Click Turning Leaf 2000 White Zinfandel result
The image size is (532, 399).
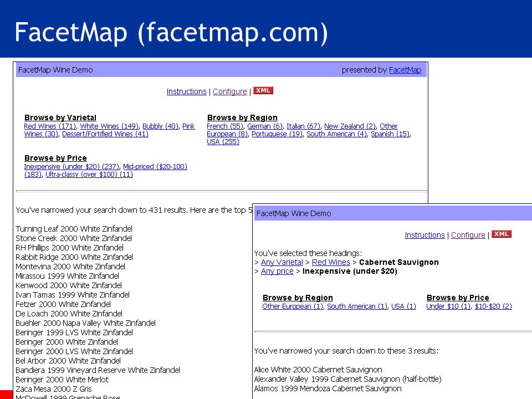74,229
